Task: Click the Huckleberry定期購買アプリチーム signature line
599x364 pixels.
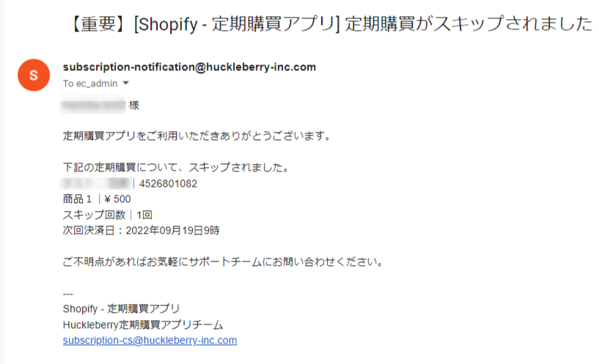Action: click(143, 324)
